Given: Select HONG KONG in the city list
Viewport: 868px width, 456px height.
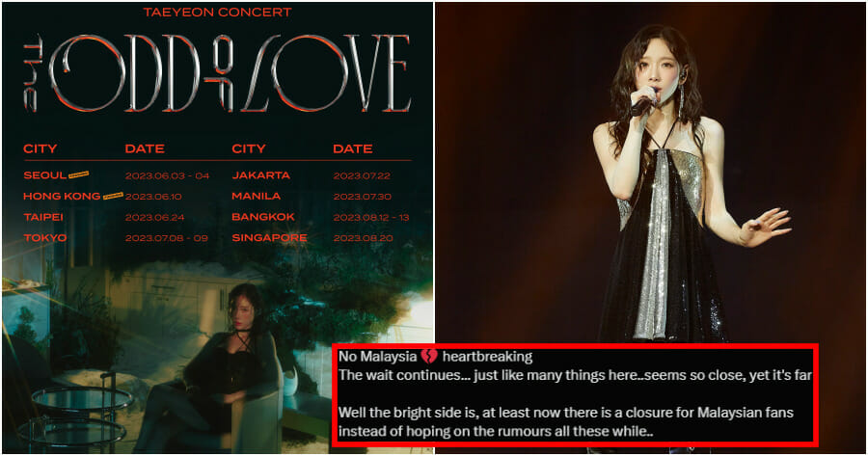Looking at the screenshot, I should click(62, 197).
